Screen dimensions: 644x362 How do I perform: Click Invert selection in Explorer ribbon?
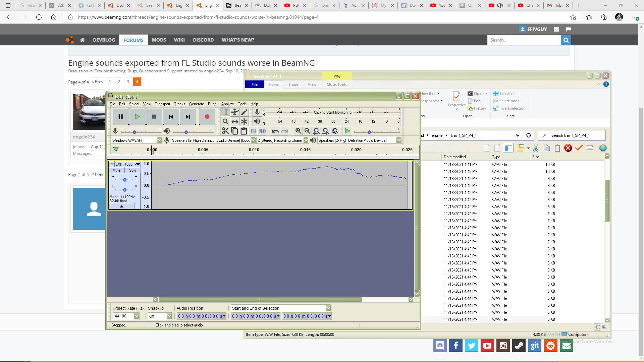509,108
